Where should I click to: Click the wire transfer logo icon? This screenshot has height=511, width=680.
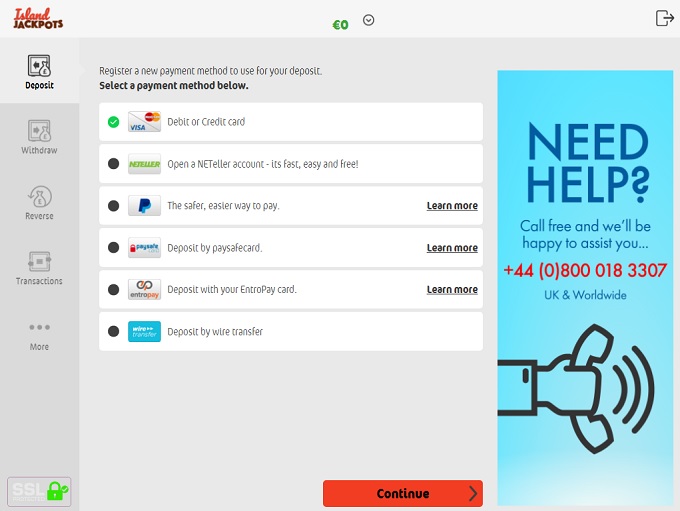(144, 332)
